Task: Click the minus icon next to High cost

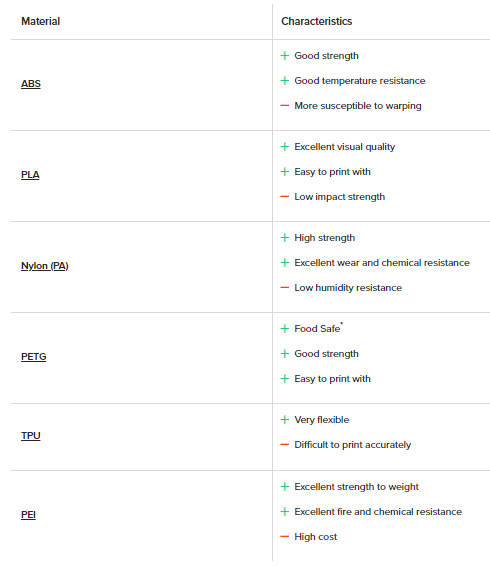Action: 285,537
